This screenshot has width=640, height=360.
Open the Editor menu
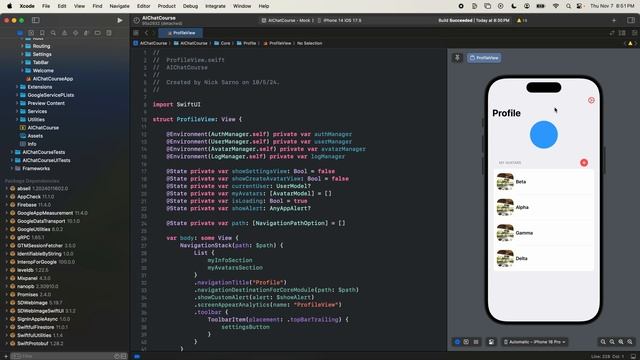click(143, 6)
